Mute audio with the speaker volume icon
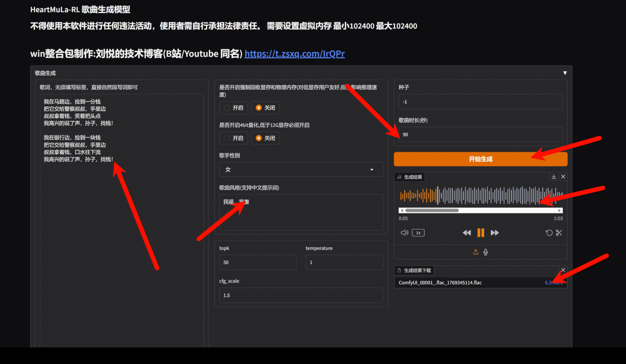This screenshot has width=626, height=364. point(404,233)
